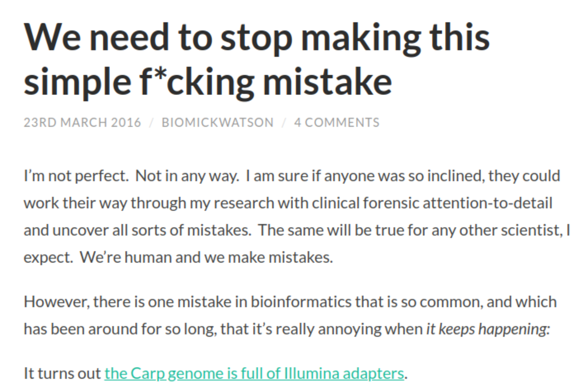Click the sentence "We're human and we make mistakes."
583x392 pixels.
tap(206, 258)
